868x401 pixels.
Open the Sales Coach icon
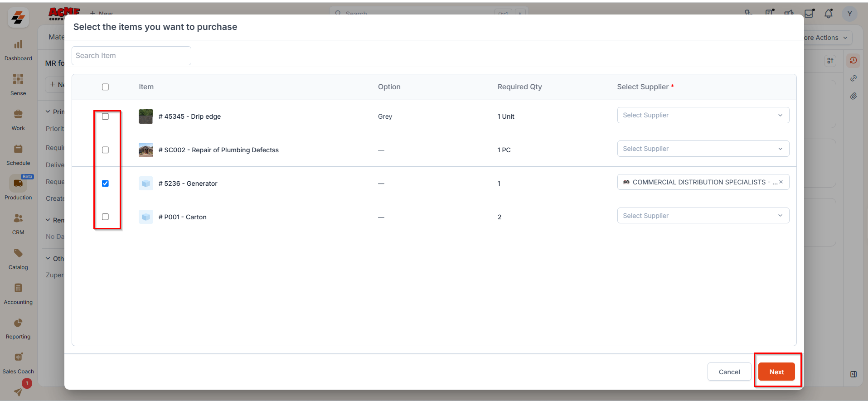click(18, 358)
